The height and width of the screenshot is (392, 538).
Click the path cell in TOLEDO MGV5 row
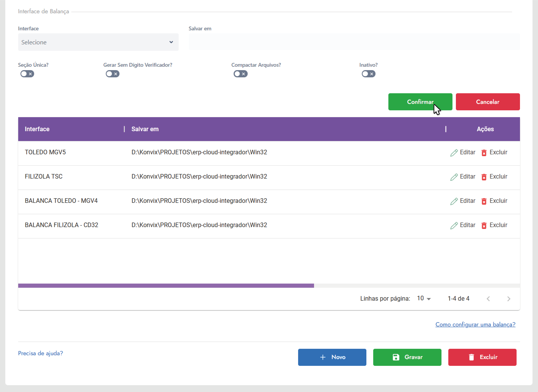pyautogui.click(x=199, y=152)
